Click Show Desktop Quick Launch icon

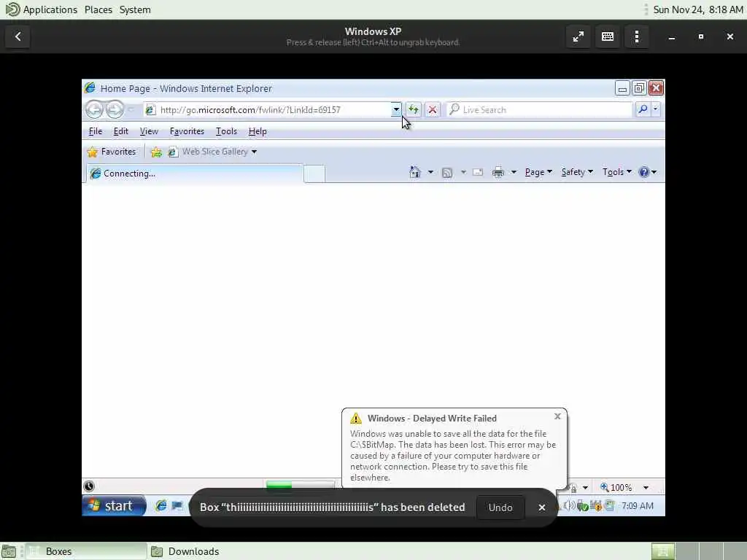177,506
